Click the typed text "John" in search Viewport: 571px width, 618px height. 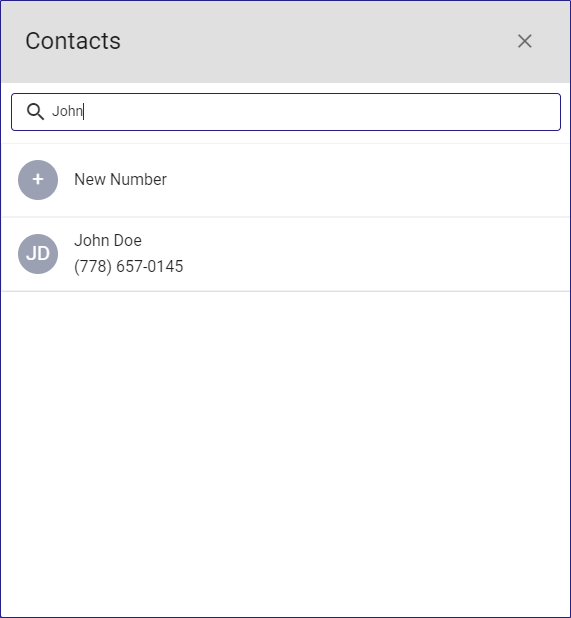67,112
